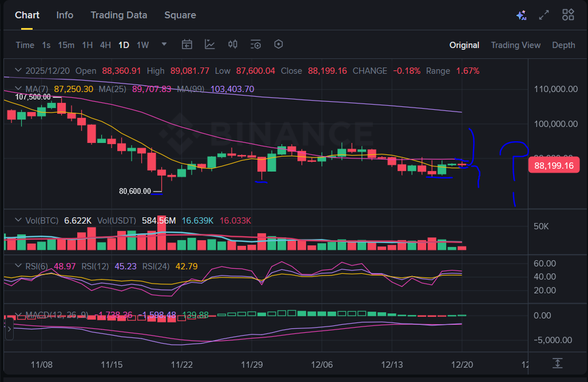Expand chart to fullscreen

[544, 15]
